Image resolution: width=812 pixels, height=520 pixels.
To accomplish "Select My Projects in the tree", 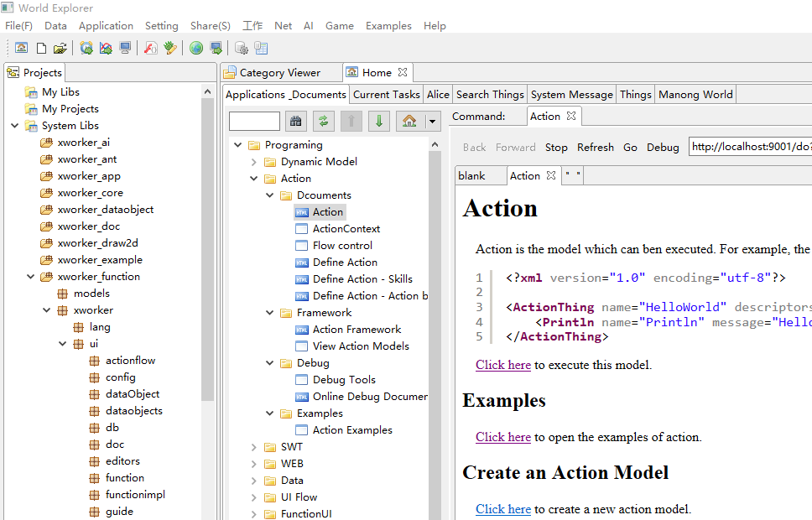I will pos(70,109).
